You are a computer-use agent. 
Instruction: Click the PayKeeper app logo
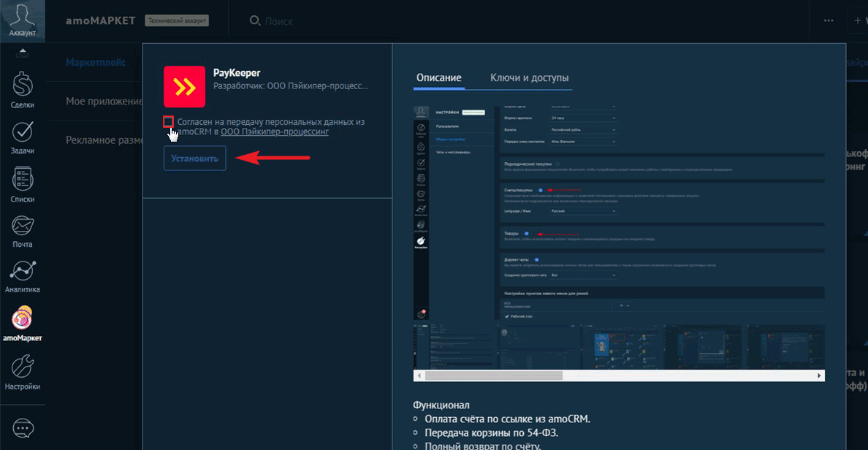coord(184,87)
